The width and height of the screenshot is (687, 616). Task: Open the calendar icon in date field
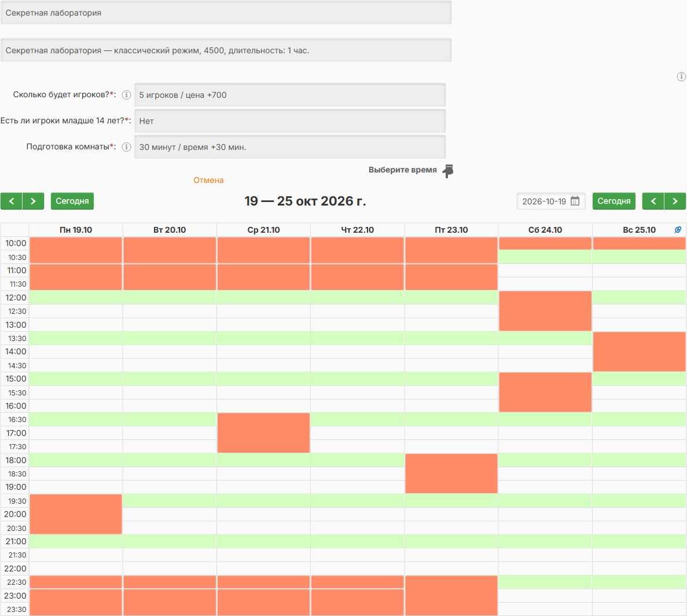click(x=575, y=201)
